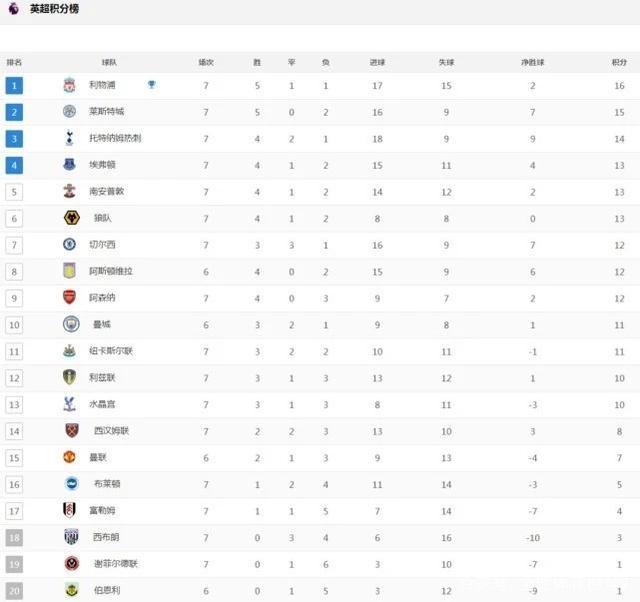This screenshot has width=640, height=602.
Task: Open the Everton team name link
Action: coord(102,164)
